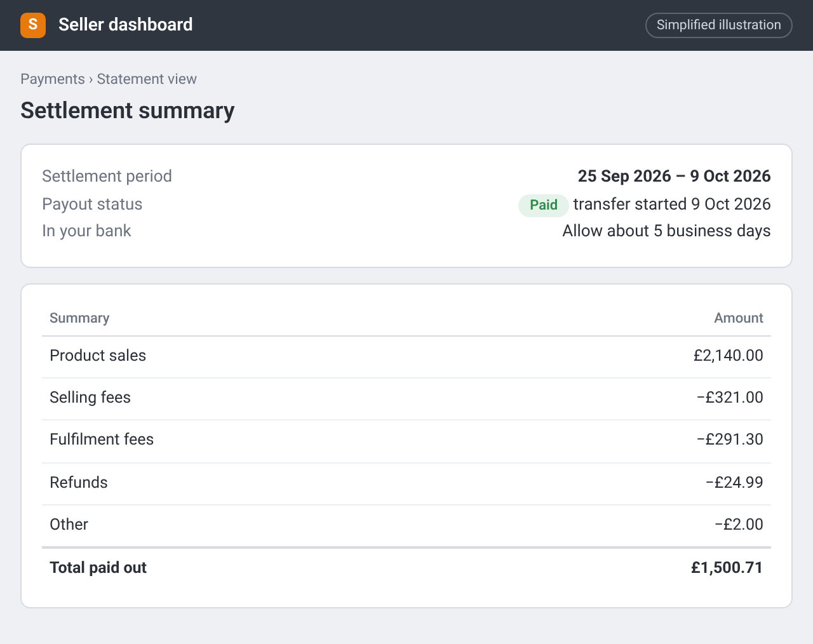Select the Refunds row label

(x=79, y=482)
